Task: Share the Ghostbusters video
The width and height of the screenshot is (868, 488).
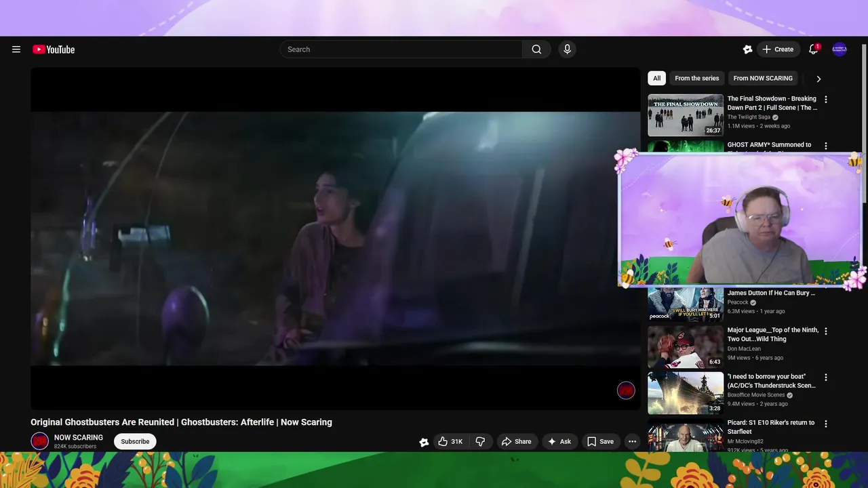Action: tap(517, 441)
